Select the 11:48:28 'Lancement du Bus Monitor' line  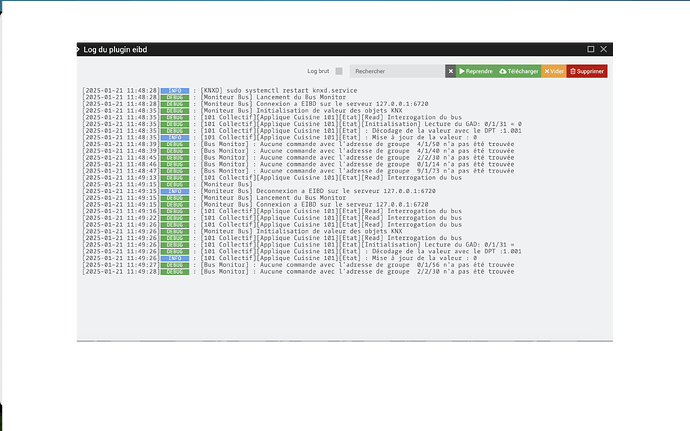tap(214, 97)
